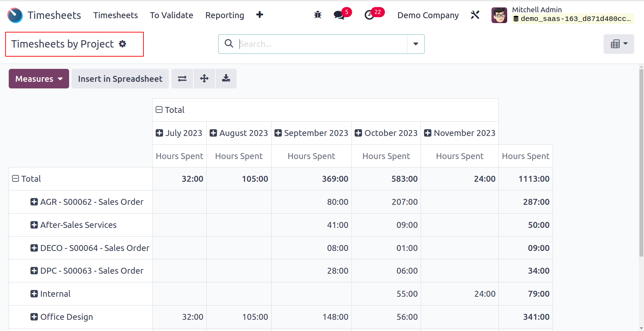
Task: Click the plus icon in top menu
Action: 259,15
